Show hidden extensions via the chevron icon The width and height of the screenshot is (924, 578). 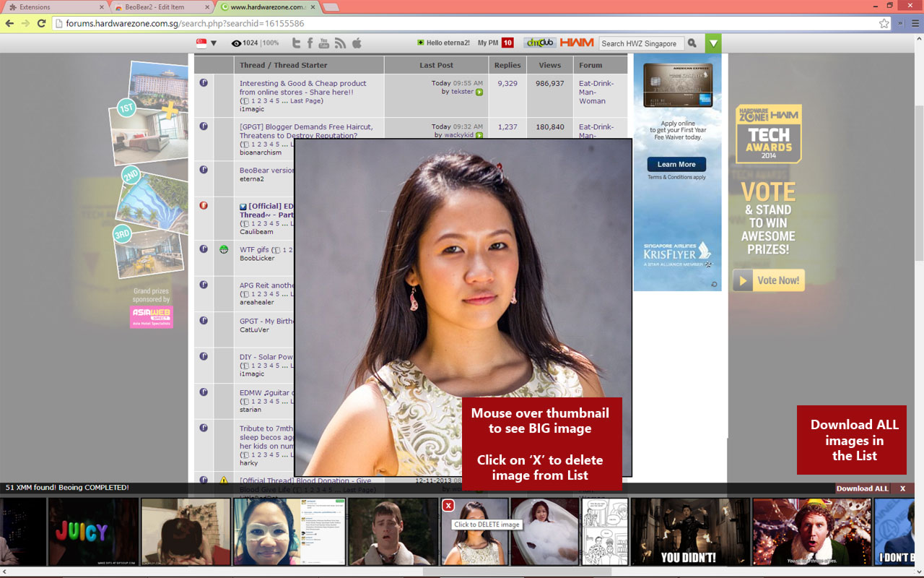coord(901,23)
